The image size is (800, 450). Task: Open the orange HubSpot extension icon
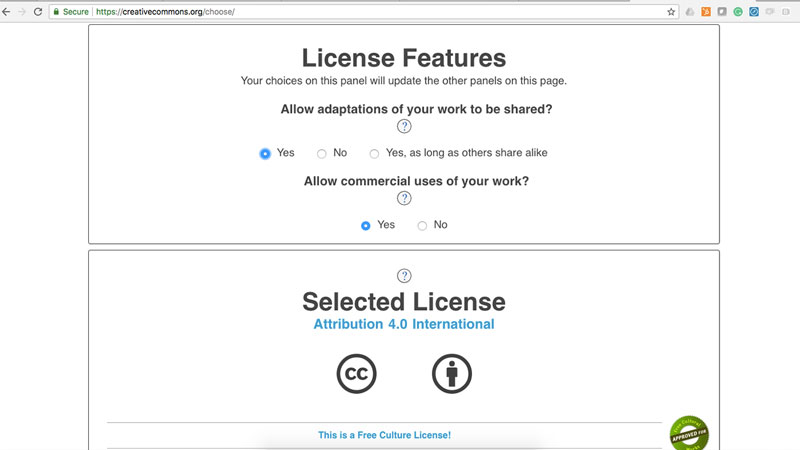(706, 12)
